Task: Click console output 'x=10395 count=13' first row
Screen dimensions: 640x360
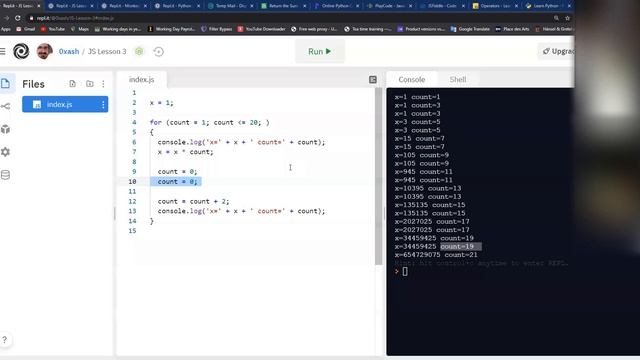Action: pos(427,188)
